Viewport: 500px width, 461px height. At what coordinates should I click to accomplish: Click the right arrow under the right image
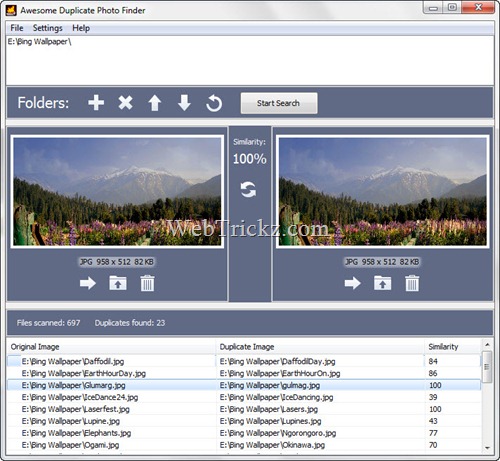point(353,283)
